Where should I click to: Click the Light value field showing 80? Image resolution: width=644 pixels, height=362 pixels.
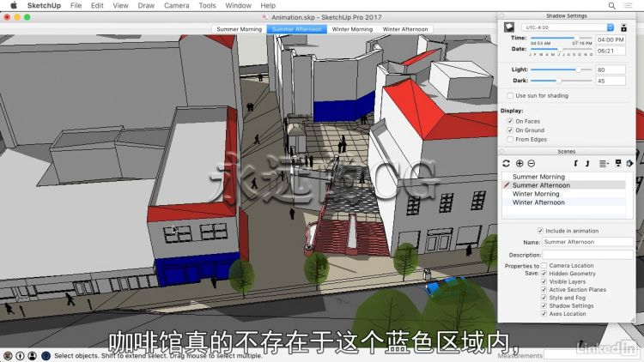611,69
